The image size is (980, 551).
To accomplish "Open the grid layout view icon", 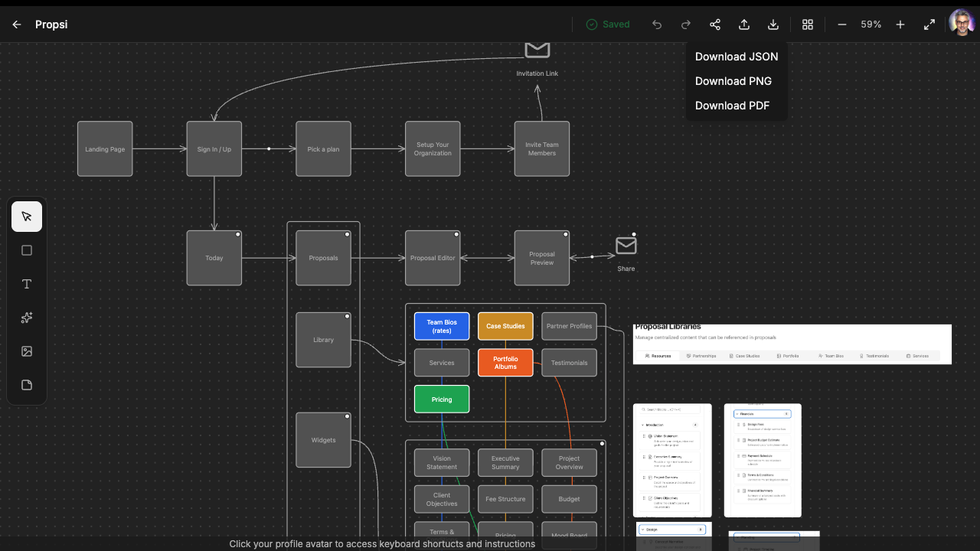I will click(x=808, y=24).
